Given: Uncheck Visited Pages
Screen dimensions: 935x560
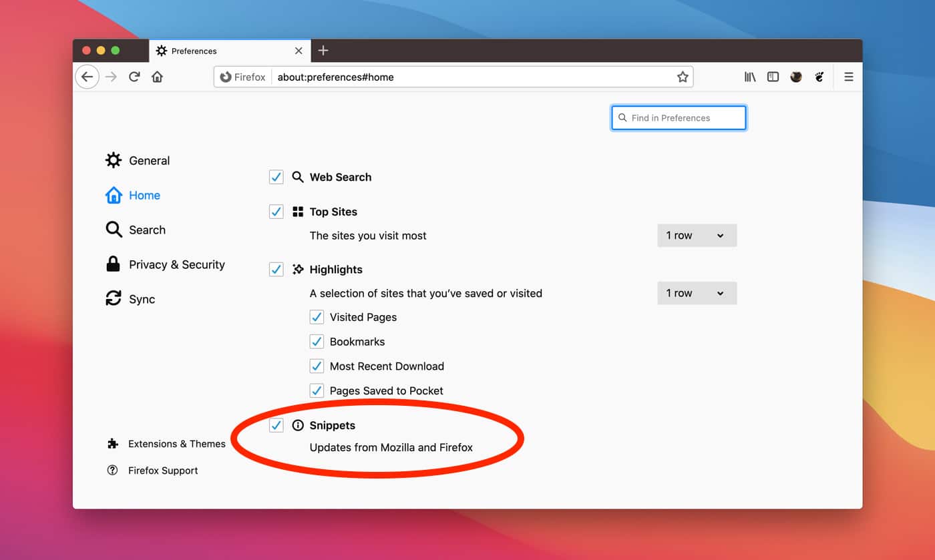Looking at the screenshot, I should coord(317,317).
